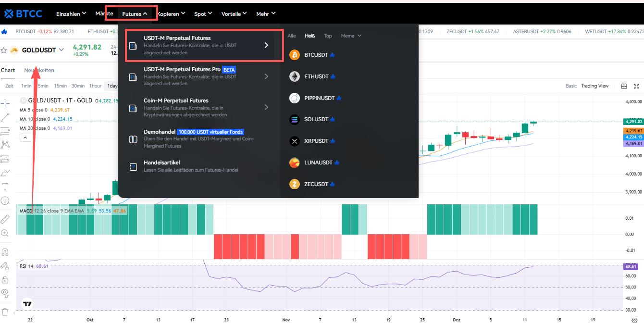Expand the Spot dropdown menu
This screenshot has width=644, height=325.
203,14
